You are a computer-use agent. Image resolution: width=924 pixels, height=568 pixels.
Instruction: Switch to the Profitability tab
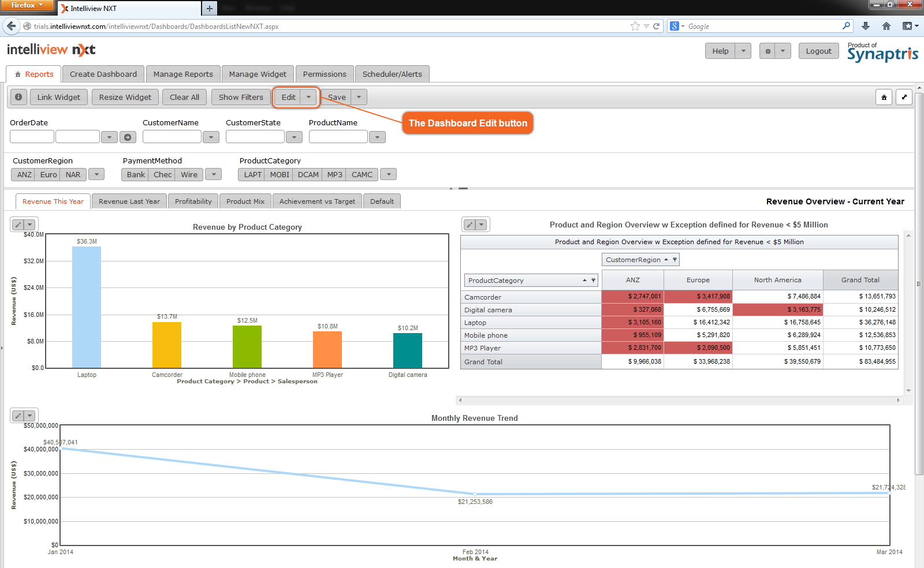click(193, 201)
